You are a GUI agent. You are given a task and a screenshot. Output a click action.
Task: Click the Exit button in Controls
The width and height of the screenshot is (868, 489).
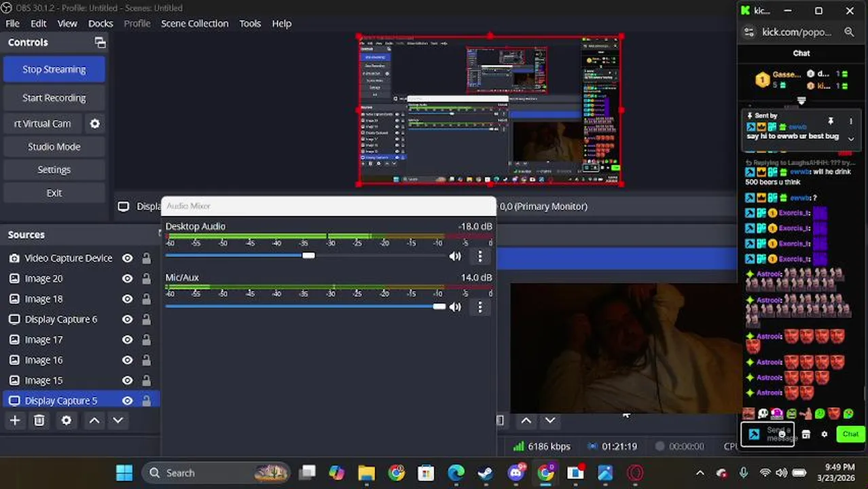click(54, 193)
